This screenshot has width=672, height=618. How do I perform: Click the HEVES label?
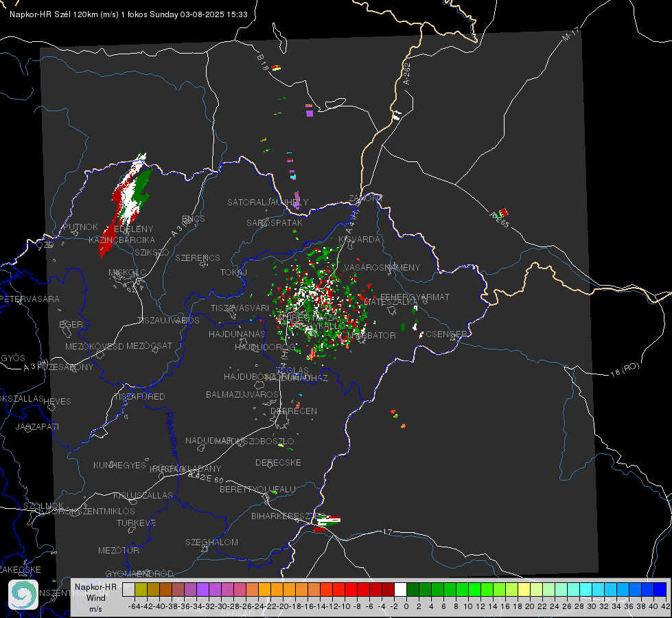57,402
